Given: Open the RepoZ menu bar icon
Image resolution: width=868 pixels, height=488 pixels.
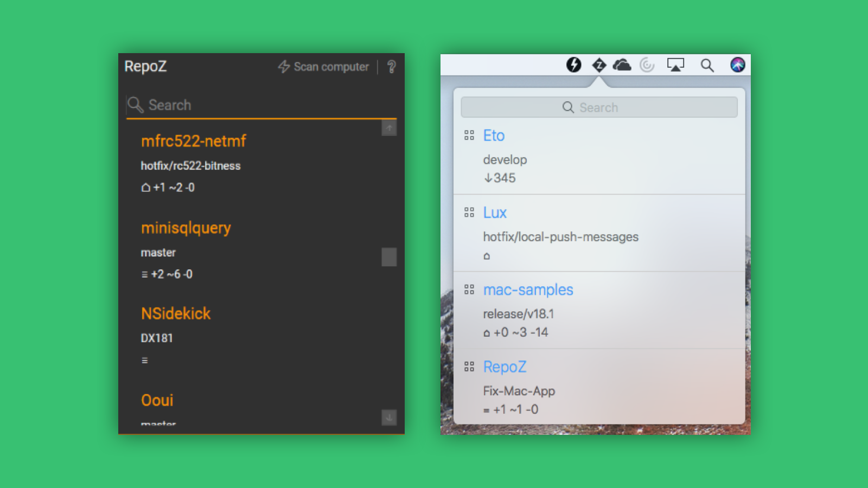Looking at the screenshot, I should click(x=599, y=65).
